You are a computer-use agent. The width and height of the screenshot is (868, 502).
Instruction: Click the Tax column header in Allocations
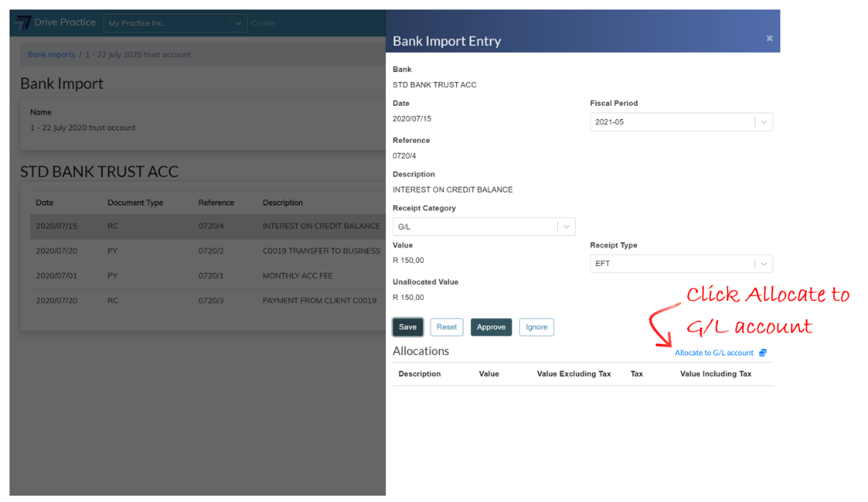click(x=637, y=374)
